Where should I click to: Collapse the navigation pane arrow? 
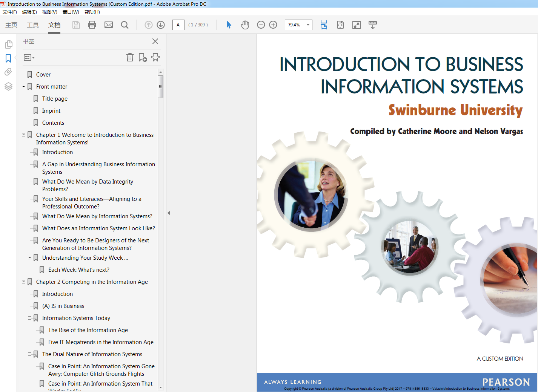pos(169,213)
